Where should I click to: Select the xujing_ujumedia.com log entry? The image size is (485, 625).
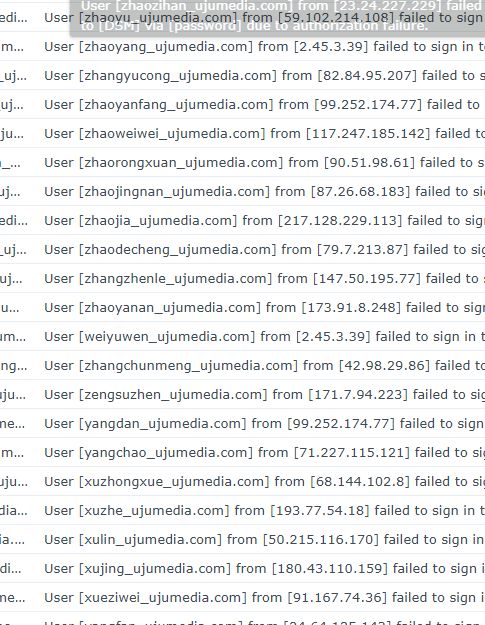tap(242, 569)
